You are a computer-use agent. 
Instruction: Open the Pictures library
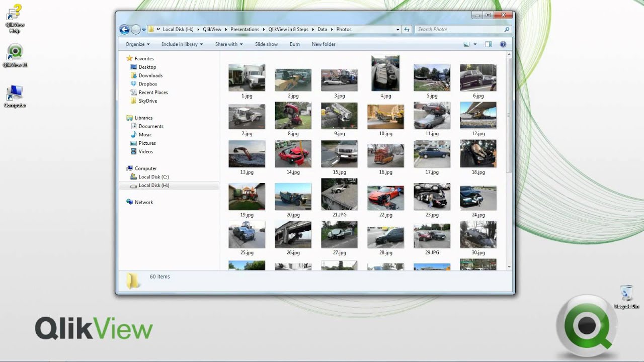143,143
